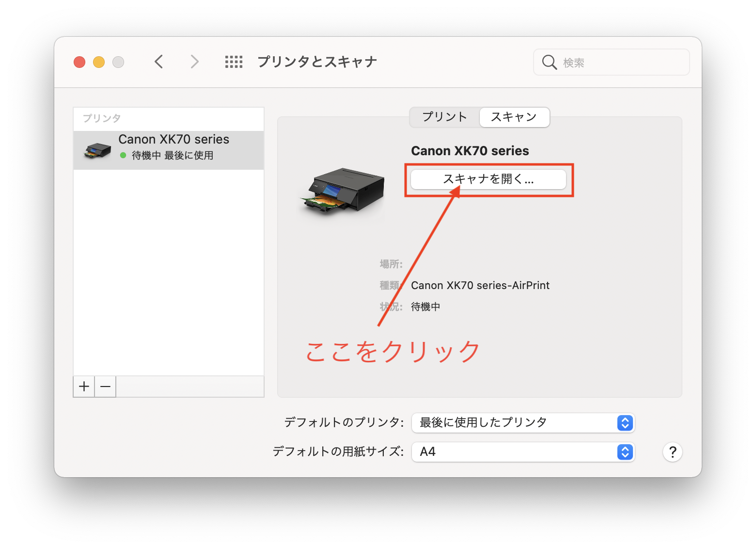Go forward with the right chevron

pos(194,62)
